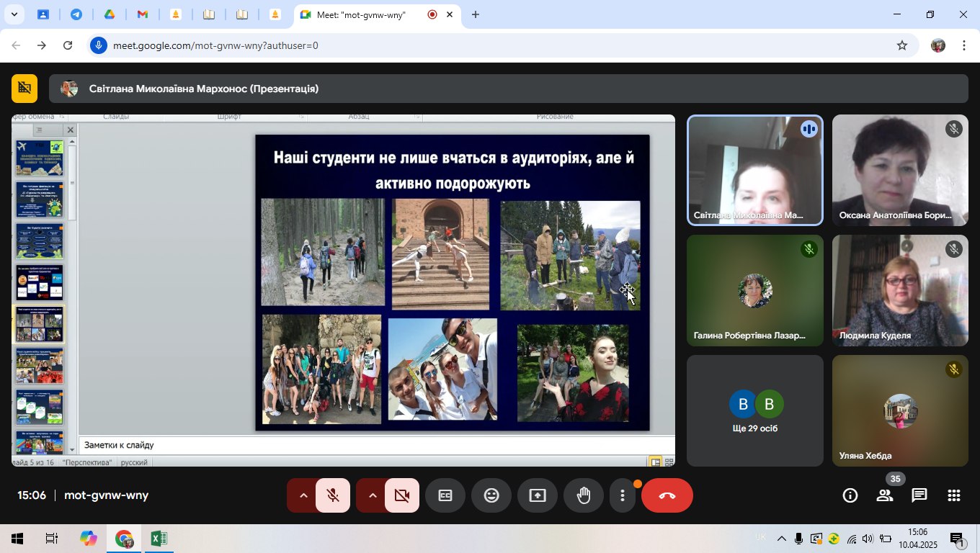Turn on the camera
The width and height of the screenshot is (980, 553).
click(402, 495)
